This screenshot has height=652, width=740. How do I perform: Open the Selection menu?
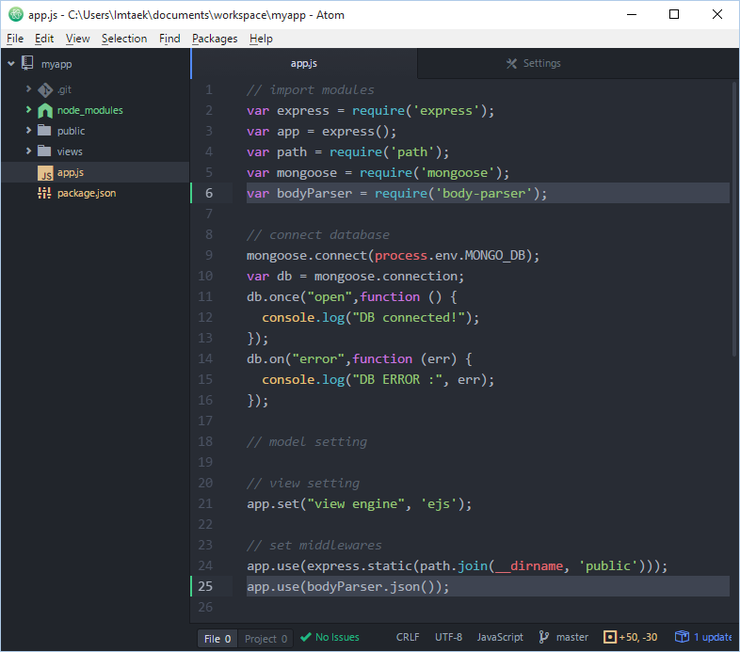pyautogui.click(x=124, y=39)
